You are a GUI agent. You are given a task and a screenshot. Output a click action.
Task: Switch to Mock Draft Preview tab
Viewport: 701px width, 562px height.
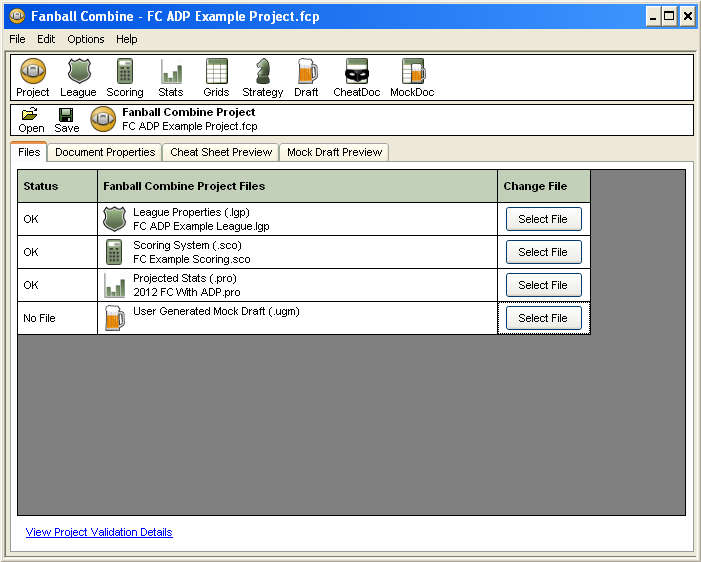pyautogui.click(x=334, y=152)
